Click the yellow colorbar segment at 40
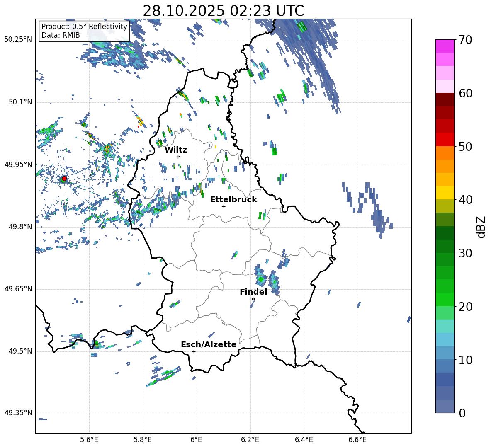The width and height of the screenshot is (491, 448). tap(445, 193)
